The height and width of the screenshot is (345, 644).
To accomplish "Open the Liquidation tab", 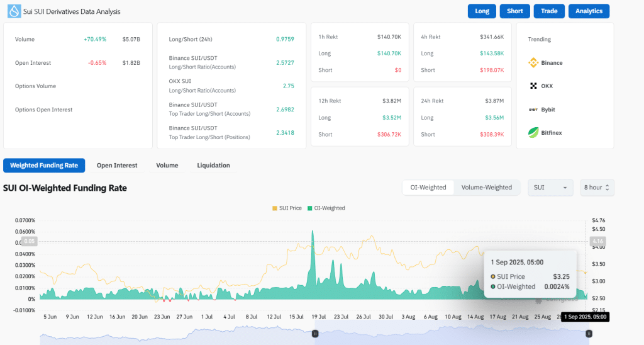I will click(213, 166).
